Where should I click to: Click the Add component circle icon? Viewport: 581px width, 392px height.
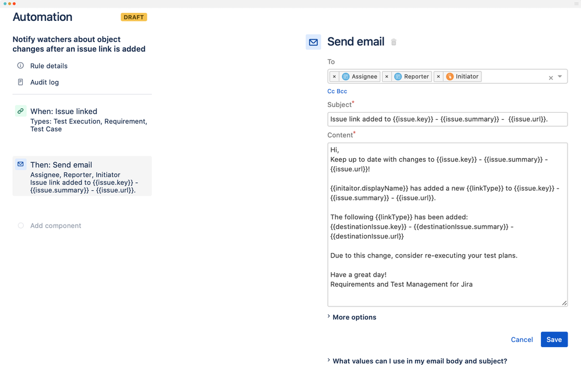tap(21, 226)
